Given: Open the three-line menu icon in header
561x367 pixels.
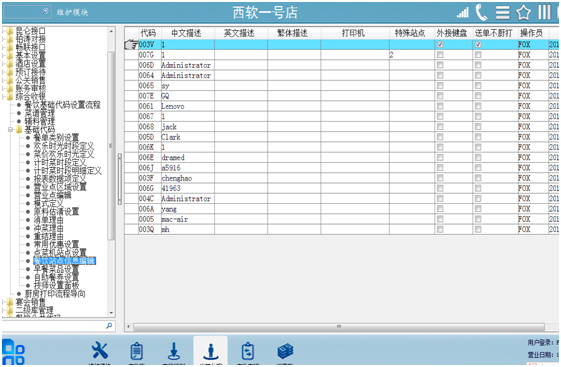Looking at the screenshot, I should point(503,13).
